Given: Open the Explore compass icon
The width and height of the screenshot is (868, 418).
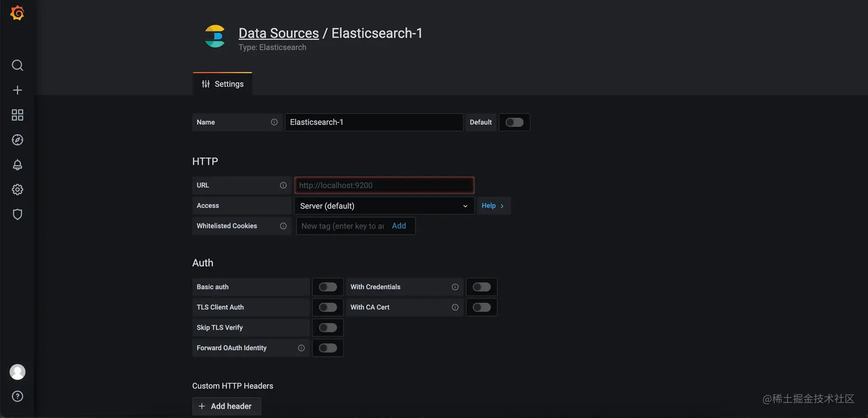Looking at the screenshot, I should coord(17,140).
